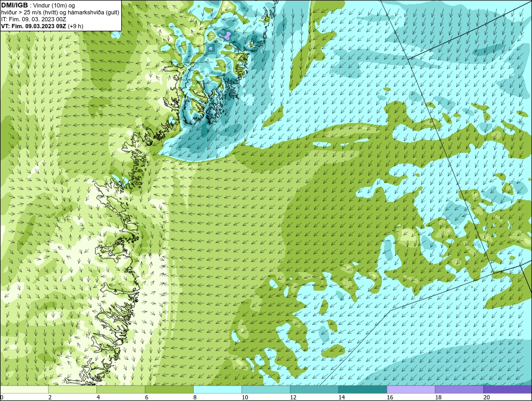
Task: Click the 6–8 m/s olive green swatch
Action: click(169, 389)
